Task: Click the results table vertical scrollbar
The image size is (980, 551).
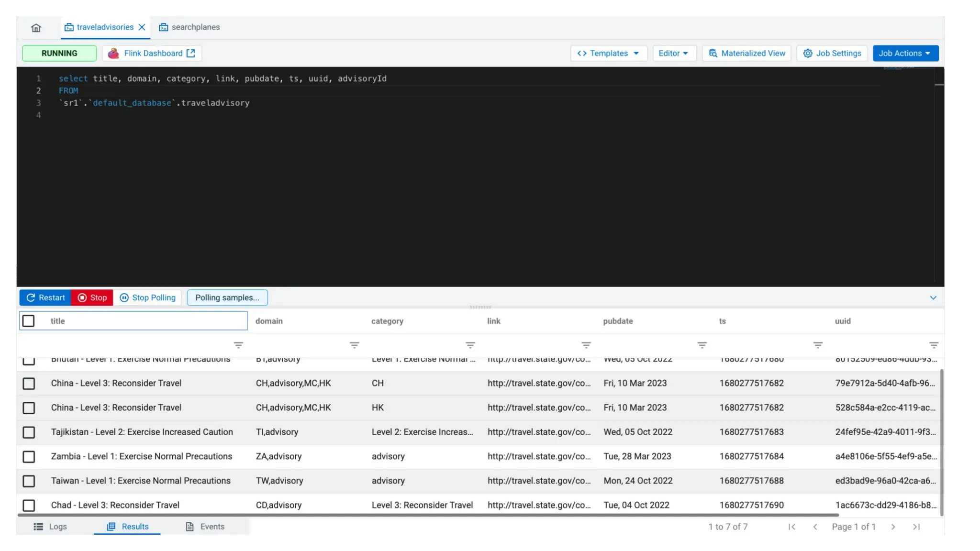Action: click(x=942, y=442)
